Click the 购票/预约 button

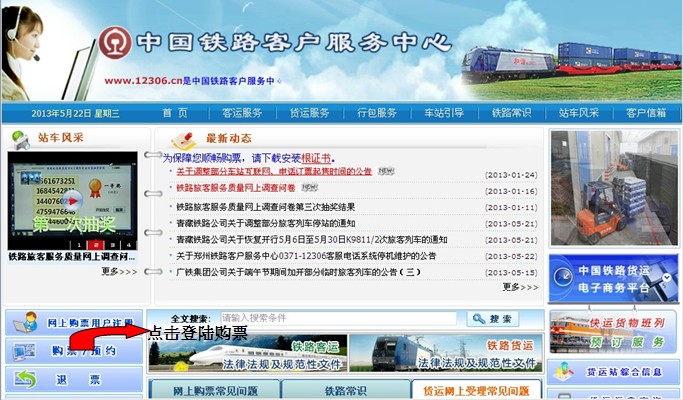[74, 351]
